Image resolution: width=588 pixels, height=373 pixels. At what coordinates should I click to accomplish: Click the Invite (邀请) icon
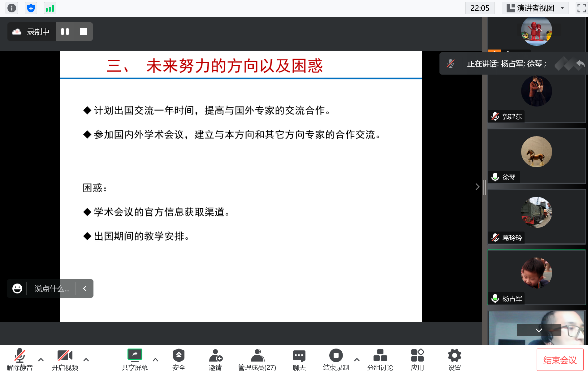pos(215,359)
